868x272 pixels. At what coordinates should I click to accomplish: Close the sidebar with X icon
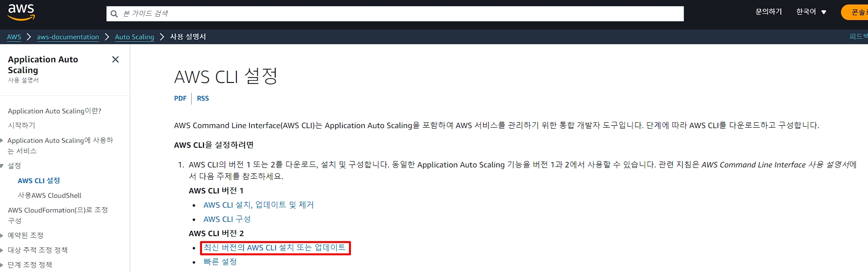point(116,59)
